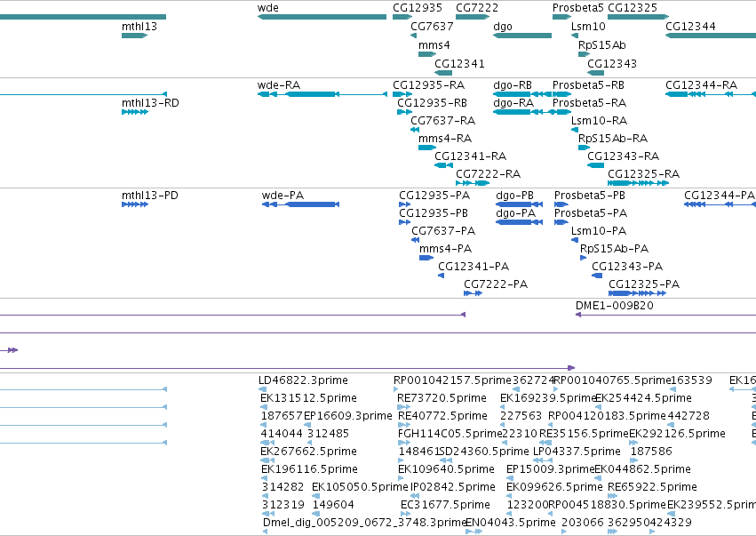756x536 pixels.
Task: Click the Prosbeta5-PB protein label
Action: [590, 196]
